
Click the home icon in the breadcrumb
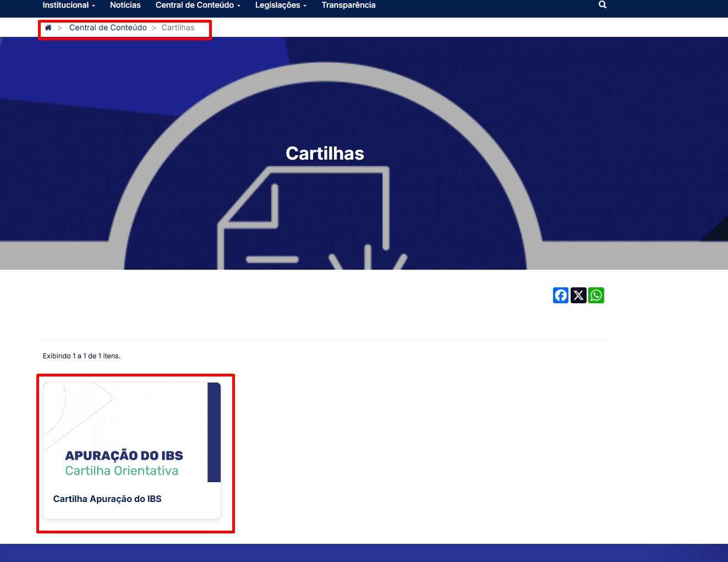point(48,27)
